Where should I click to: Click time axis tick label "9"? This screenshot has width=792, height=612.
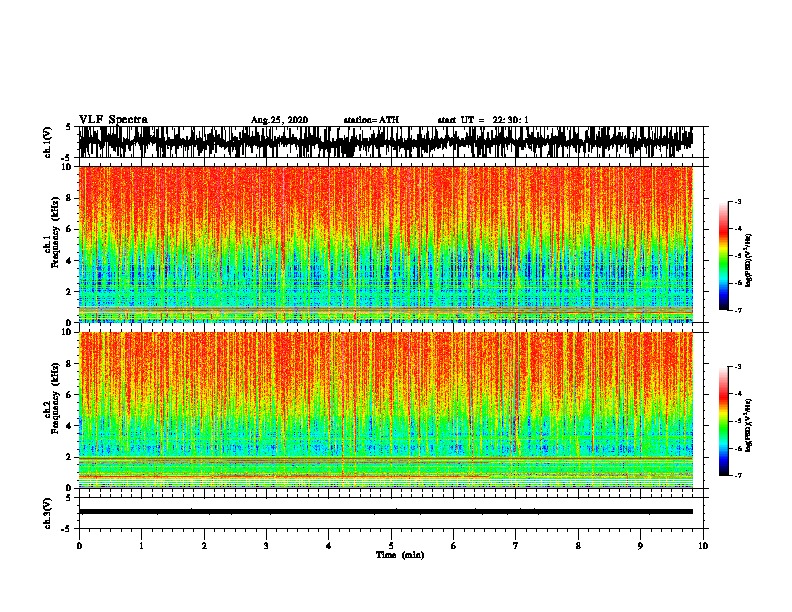[x=640, y=546]
